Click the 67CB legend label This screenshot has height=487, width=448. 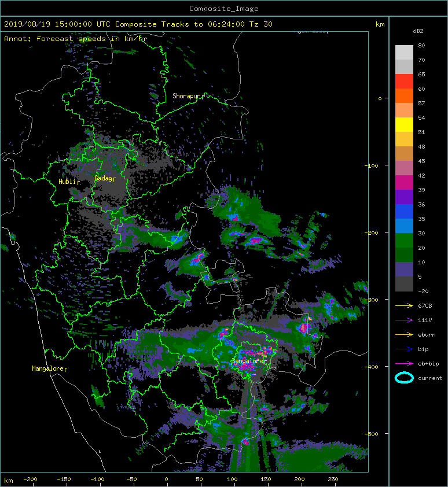[425, 306]
